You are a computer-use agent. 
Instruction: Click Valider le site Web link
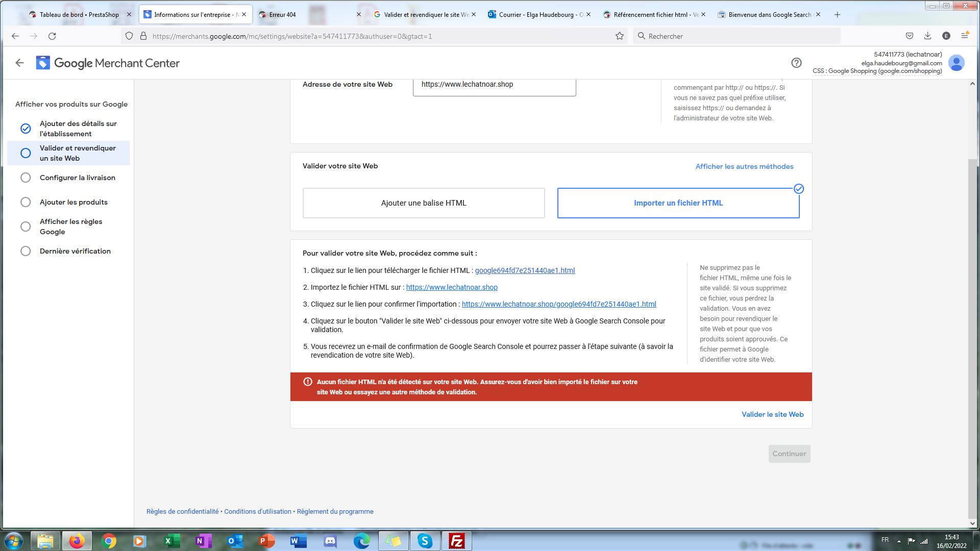coord(772,414)
